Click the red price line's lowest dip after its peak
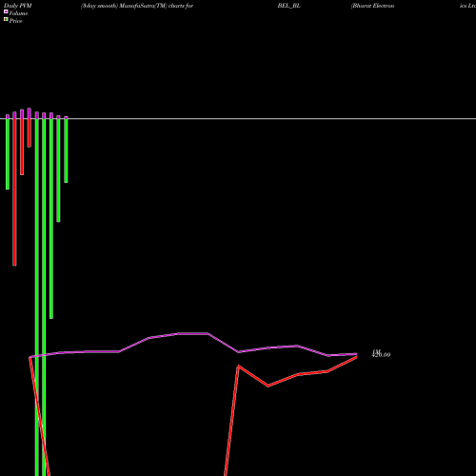The height and width of the screenshot is (476, 476). click(x=268, y=386)
